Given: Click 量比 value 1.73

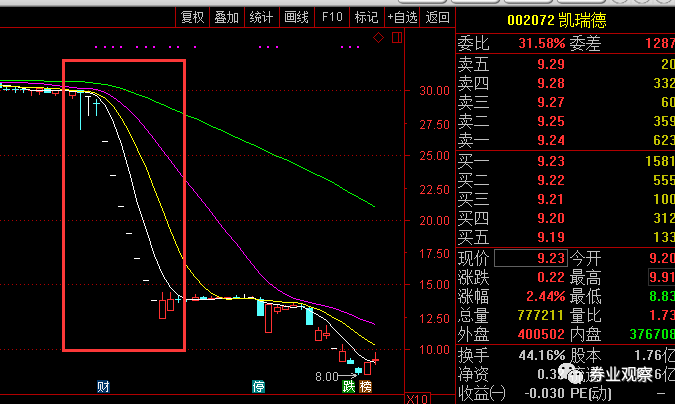Looking at the screenshot, I should click(662, 315).
